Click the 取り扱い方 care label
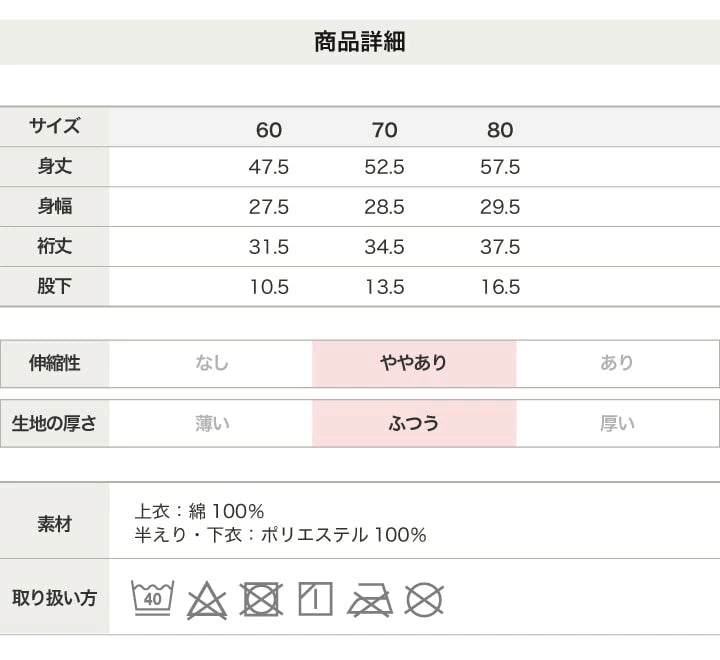 tap(55, 598)
